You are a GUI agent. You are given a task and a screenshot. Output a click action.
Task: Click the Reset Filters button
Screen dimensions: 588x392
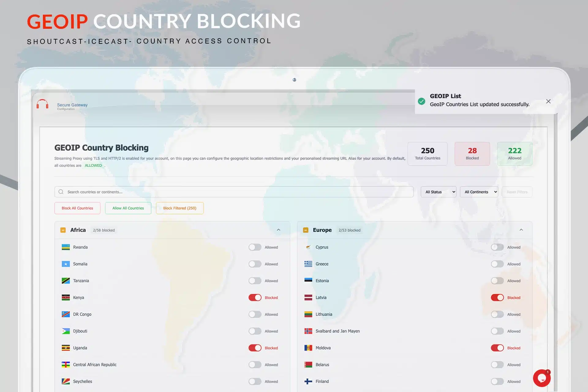(517, 192)
